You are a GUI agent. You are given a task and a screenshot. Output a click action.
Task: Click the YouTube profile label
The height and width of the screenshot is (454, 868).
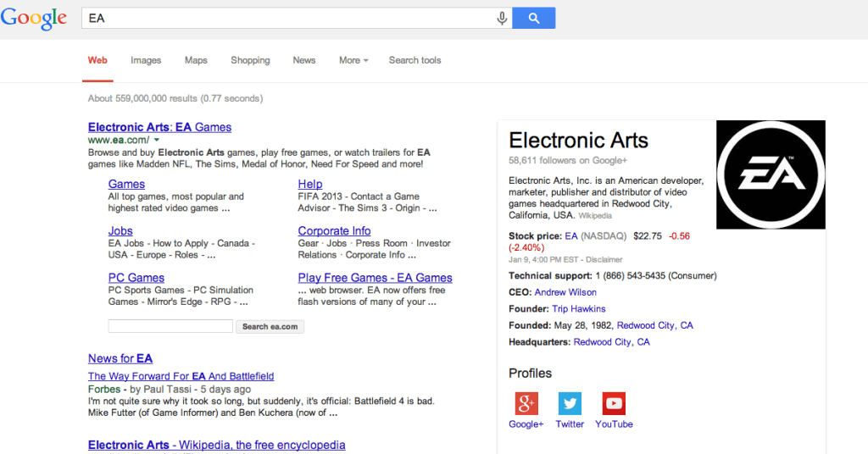pos(614,424)
